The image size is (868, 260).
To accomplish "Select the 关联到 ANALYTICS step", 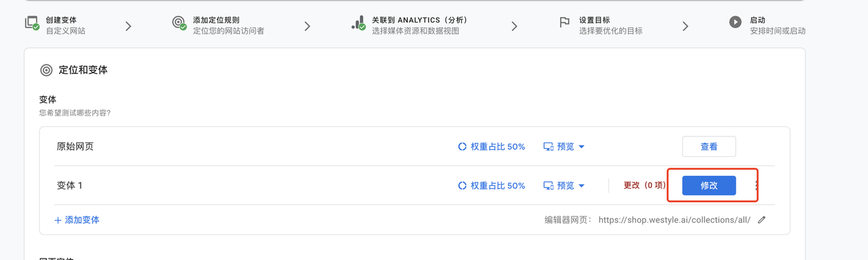I will click(420, 20).
